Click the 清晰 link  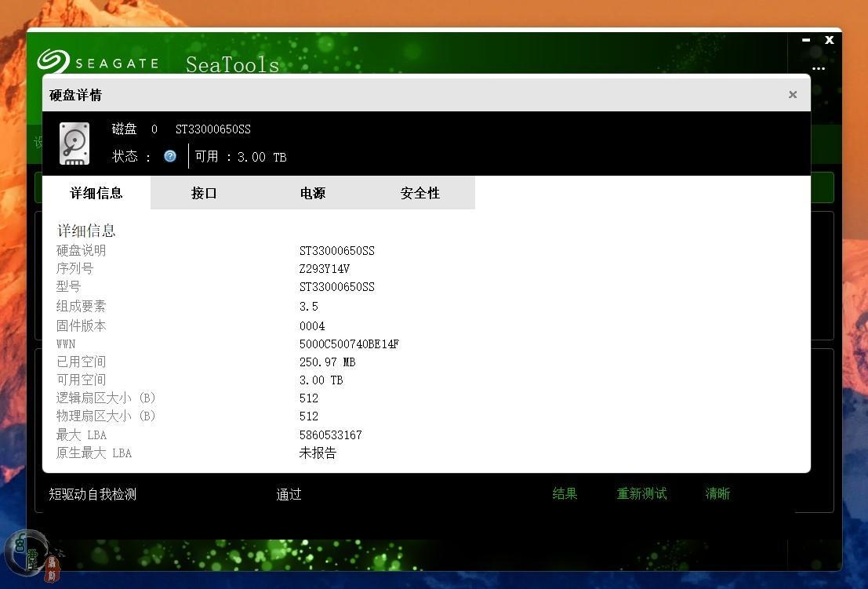click(x=717, y=493)
